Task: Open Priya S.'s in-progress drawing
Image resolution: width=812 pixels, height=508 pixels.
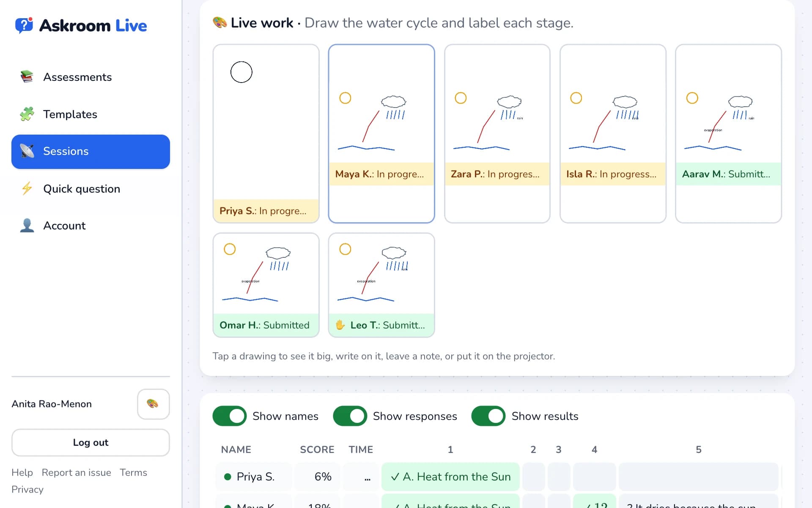Action: (266, 133)
